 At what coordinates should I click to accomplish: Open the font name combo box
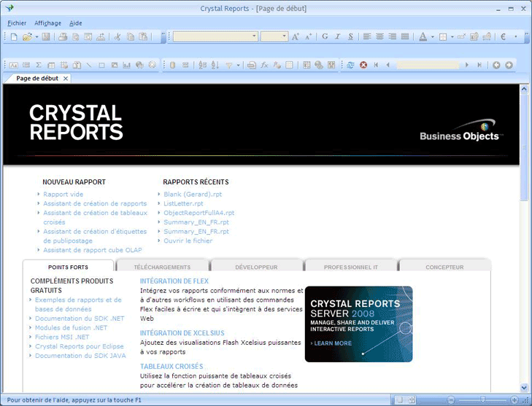(215, 36)
